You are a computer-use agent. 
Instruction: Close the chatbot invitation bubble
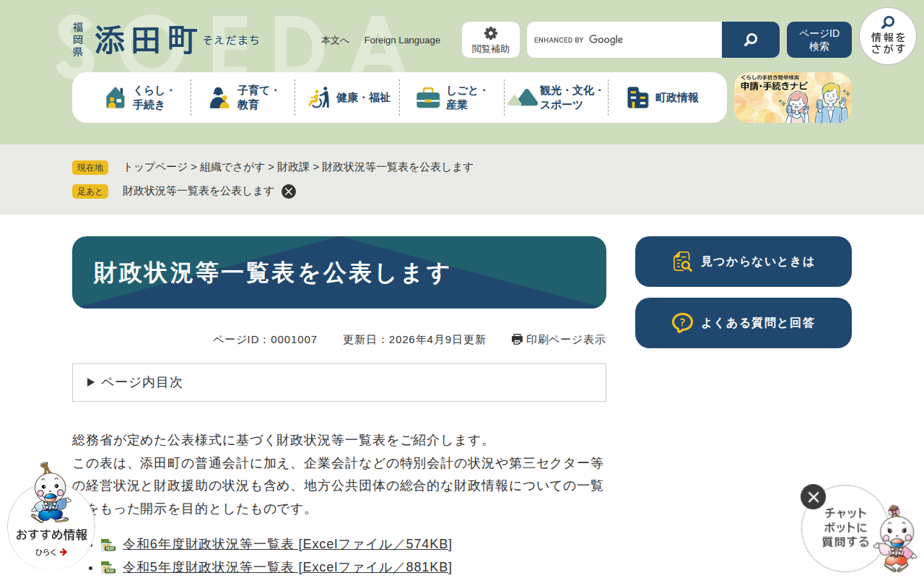(813, 496)
